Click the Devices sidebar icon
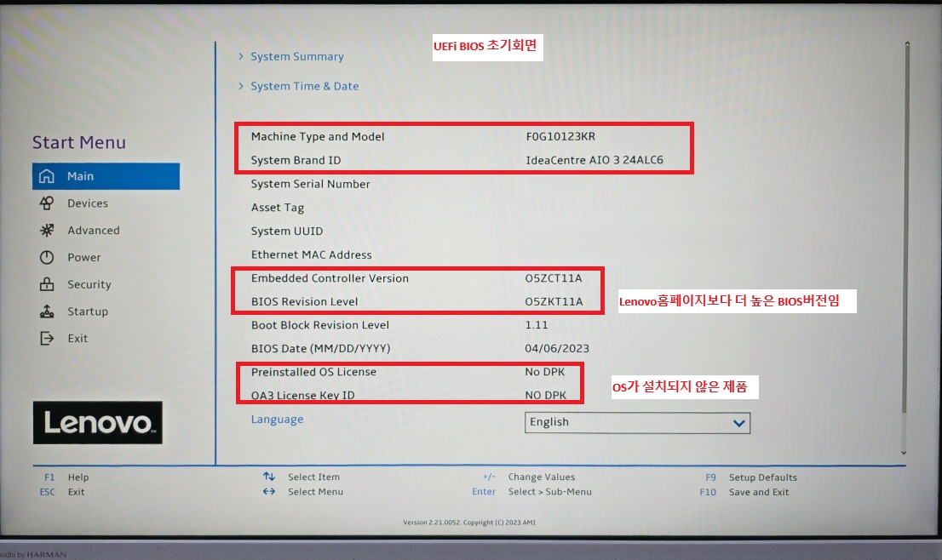 click(x=46, y=203)
